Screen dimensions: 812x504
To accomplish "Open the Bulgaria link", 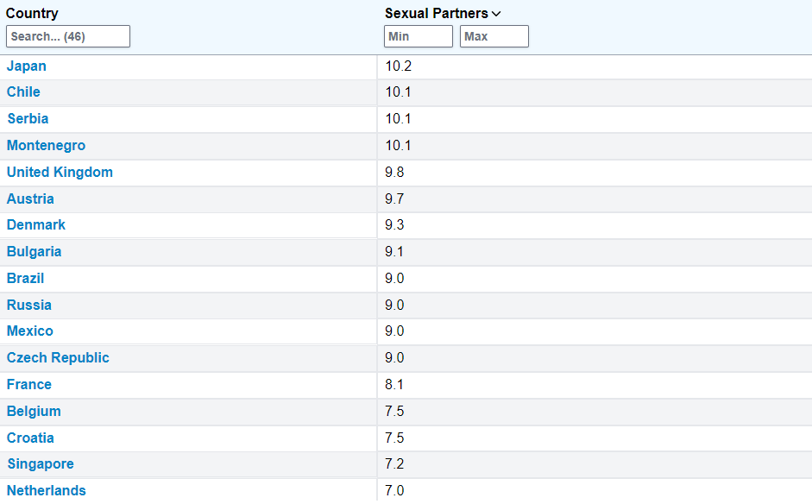I will pos(35,252).
